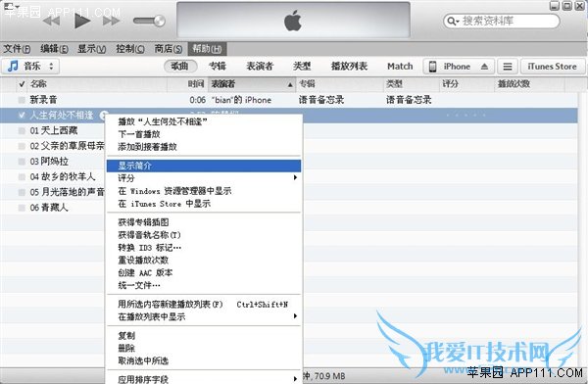Choose 取消选中所选 menu item
This screenshot has width=588, height=384.
[x=205, y=360]
